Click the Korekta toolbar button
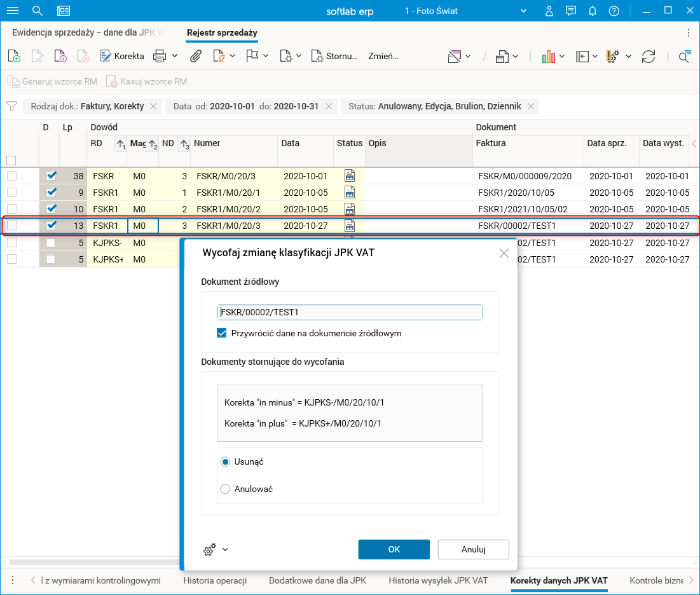This screenshot has height=595, width=700. (x=122, y=56)
